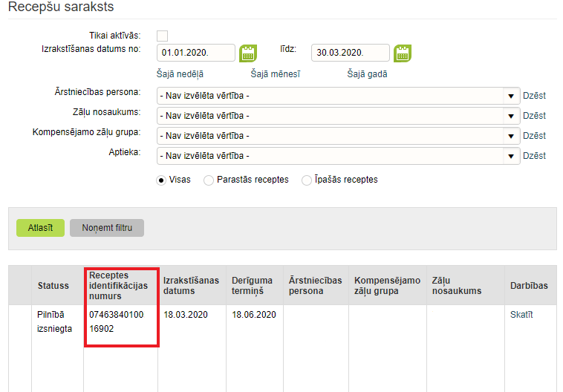The width and height of the screenshot is (563, 392).
Task: Clear 'Zāļu nosaukums' via Dzēst link
Action: [x=534, y=116]
